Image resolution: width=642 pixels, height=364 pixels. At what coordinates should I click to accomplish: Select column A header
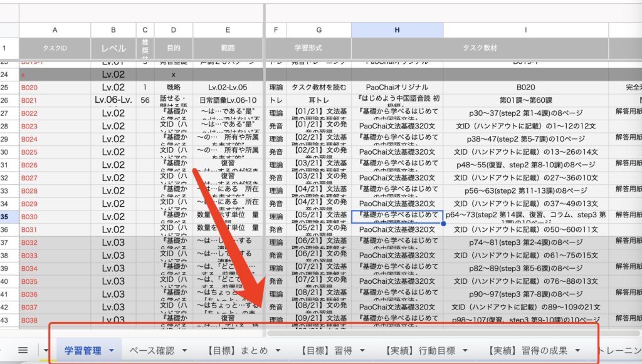pyautogui.click(x=55, y=29)
